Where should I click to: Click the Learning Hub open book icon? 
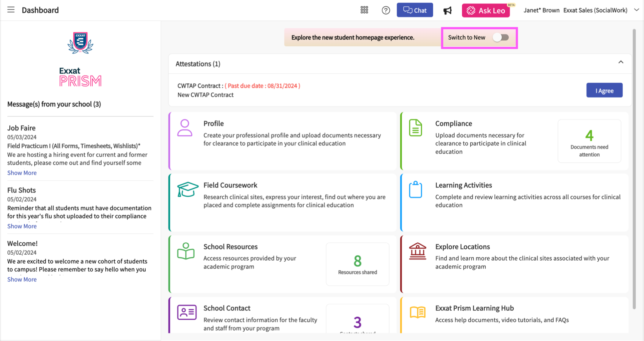418,312
